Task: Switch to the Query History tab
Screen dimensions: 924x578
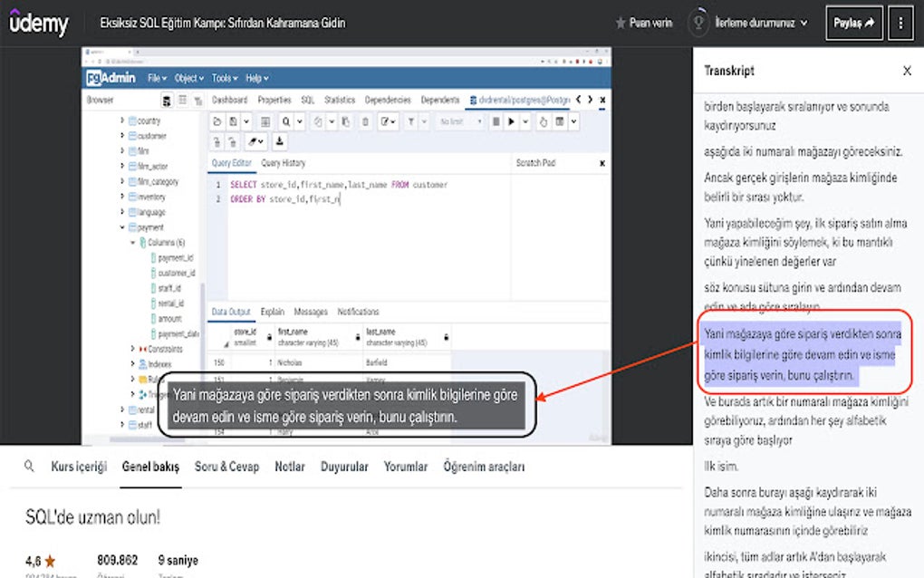Action: 283,163
